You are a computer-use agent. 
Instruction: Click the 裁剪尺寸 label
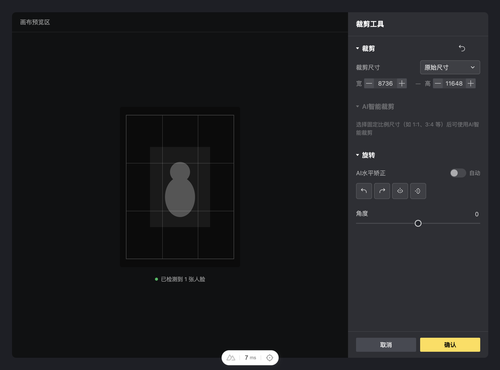[x=368, y=67]
